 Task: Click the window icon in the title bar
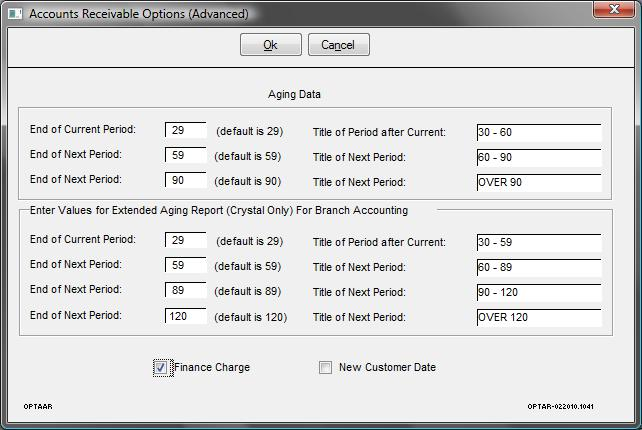point(15,14)
